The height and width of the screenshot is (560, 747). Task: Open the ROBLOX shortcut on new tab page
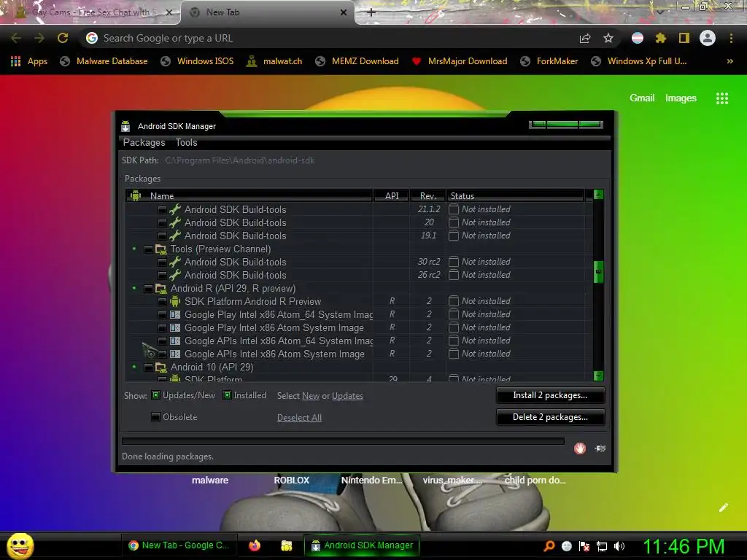(x=292, y=480)
